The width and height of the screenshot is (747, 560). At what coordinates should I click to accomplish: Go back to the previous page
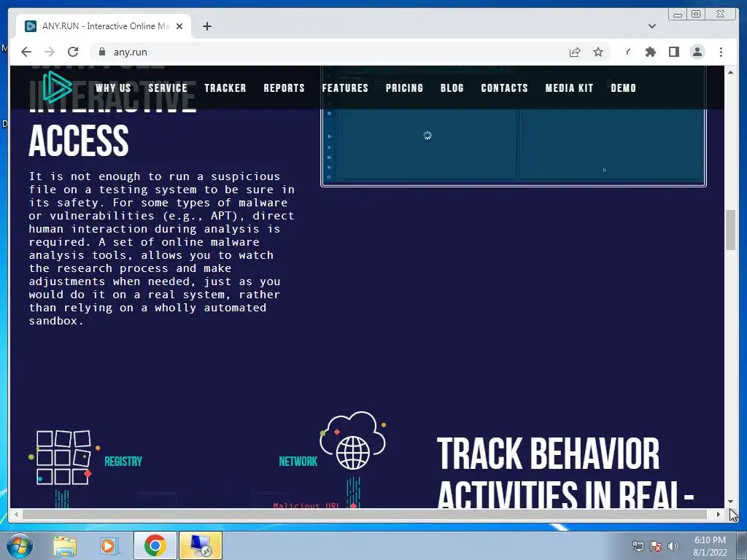[26, 52]
